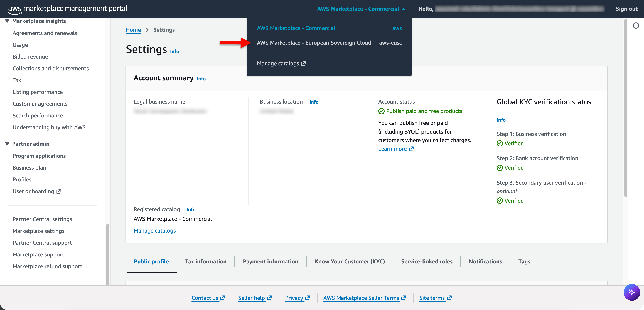Screen dimensions: 644x310
Task: Open Partner Central settings
Action: pyautogui.click(x=42, y=219)
